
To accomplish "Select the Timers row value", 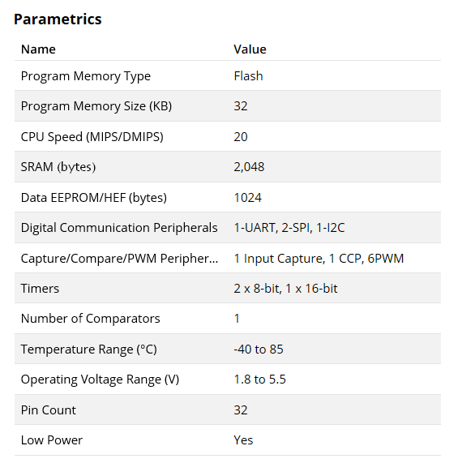I will (x=285, y=289).
